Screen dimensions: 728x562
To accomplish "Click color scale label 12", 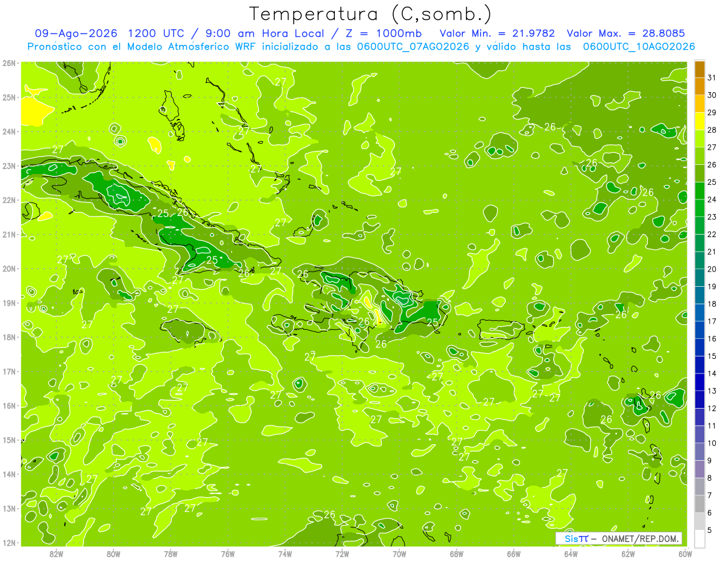I will (712, 408).
